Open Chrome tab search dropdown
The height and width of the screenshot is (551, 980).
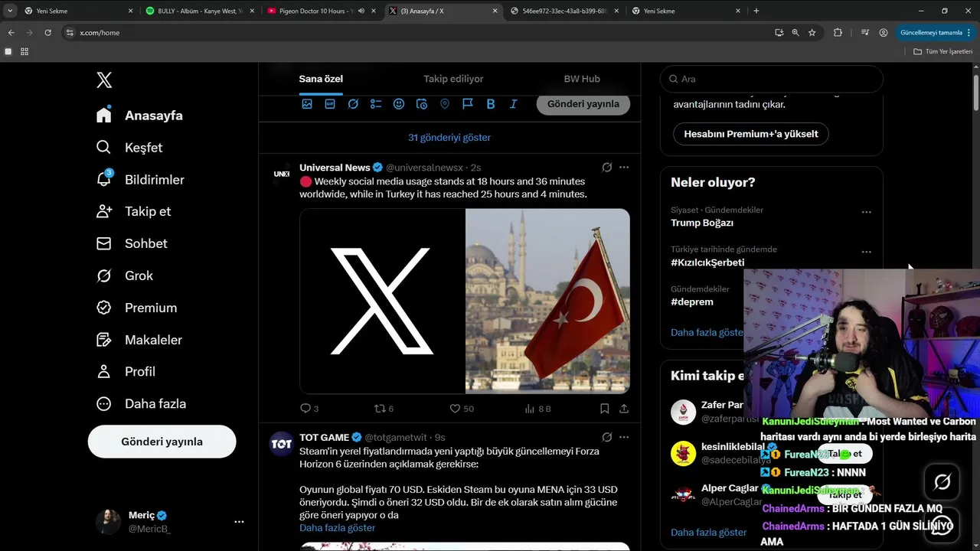coord(10,11)
